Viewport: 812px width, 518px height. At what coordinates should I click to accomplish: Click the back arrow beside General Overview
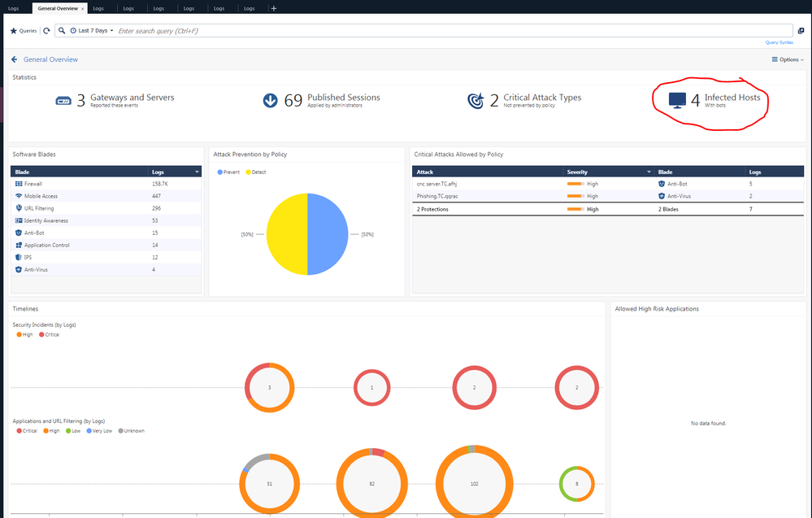(15, 59)
